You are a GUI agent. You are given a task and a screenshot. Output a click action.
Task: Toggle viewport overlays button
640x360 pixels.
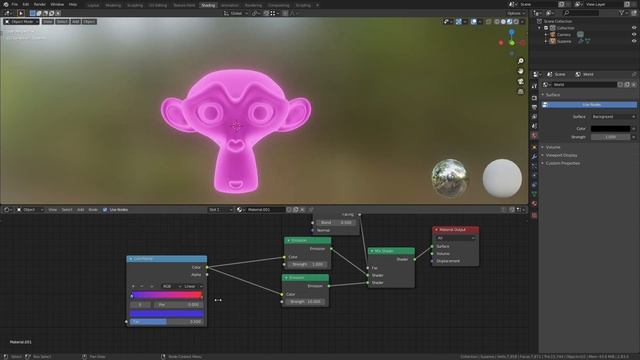point(473,22)
